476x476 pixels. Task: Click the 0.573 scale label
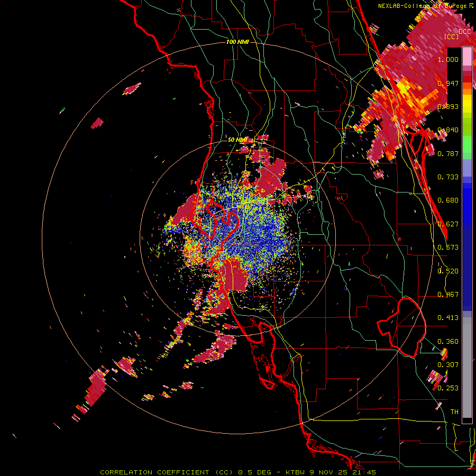[x=448, y=248]
